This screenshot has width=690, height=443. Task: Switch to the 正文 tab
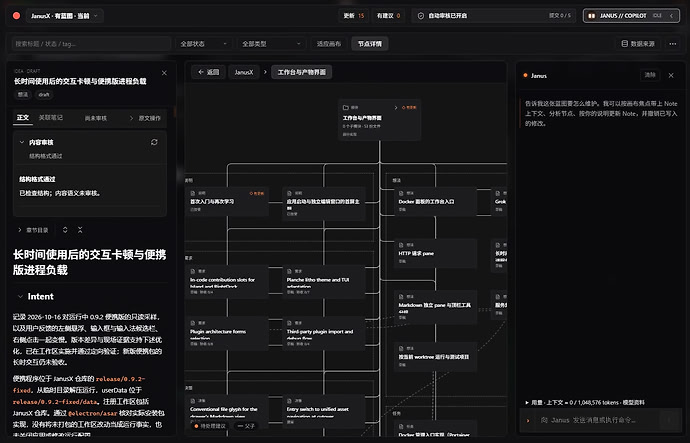tap(23, 118)
